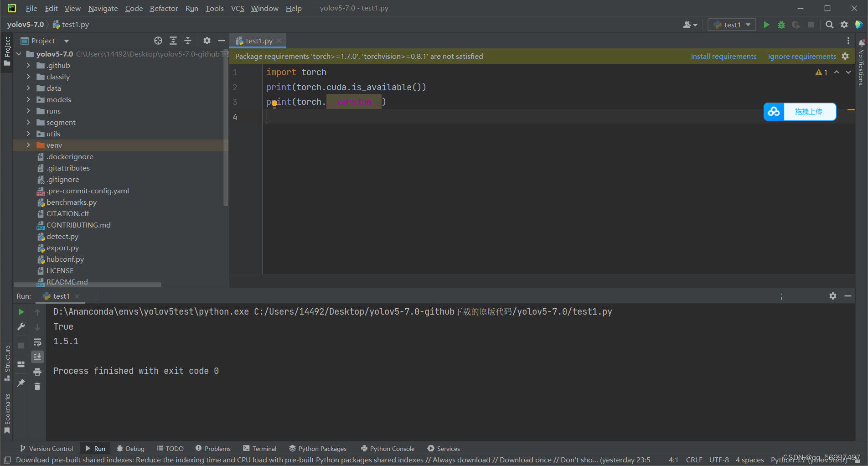
Task: Click the intention lightbulb on line 3
Action: [x=274, y=104]
